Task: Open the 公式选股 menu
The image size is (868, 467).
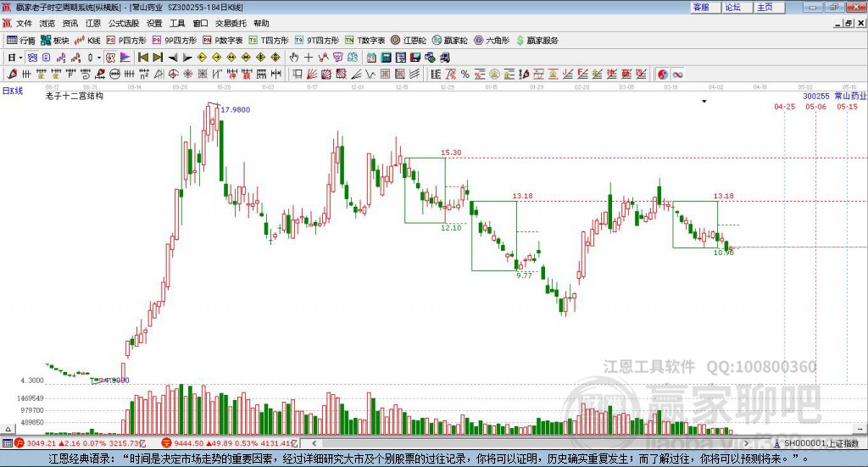Action: tap(124, 23)
